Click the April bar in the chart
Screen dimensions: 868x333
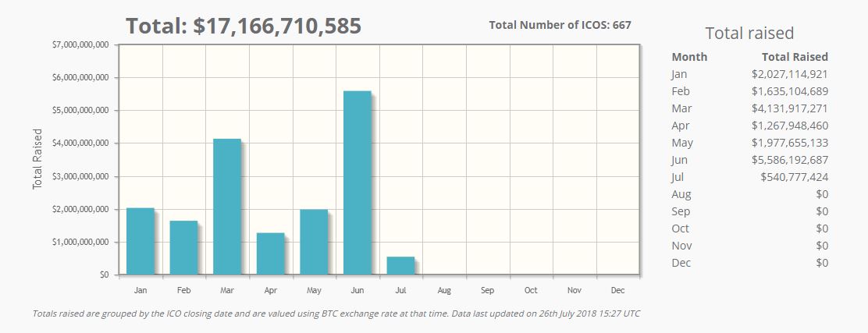[271, 253]
